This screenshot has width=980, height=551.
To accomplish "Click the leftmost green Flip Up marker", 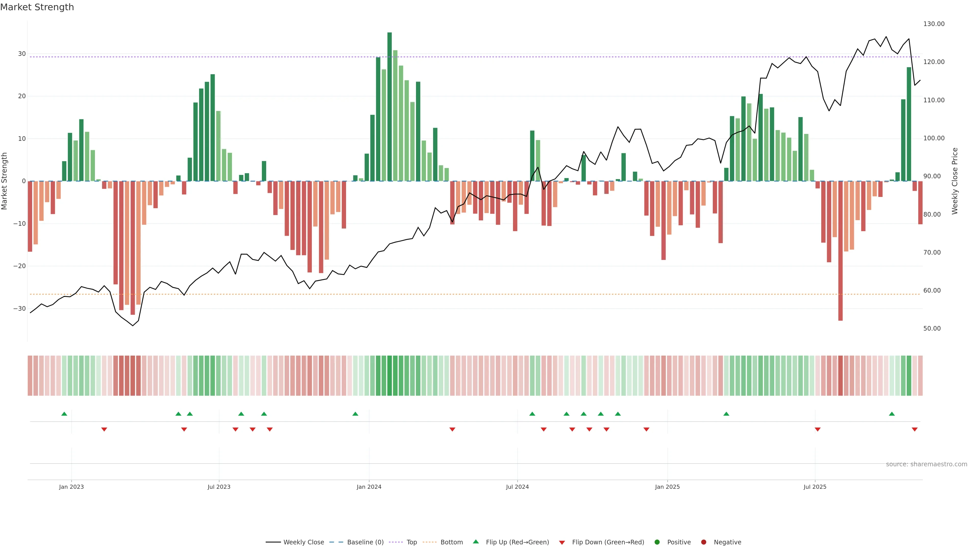I will pyautogui.click(x=64, y=414).
